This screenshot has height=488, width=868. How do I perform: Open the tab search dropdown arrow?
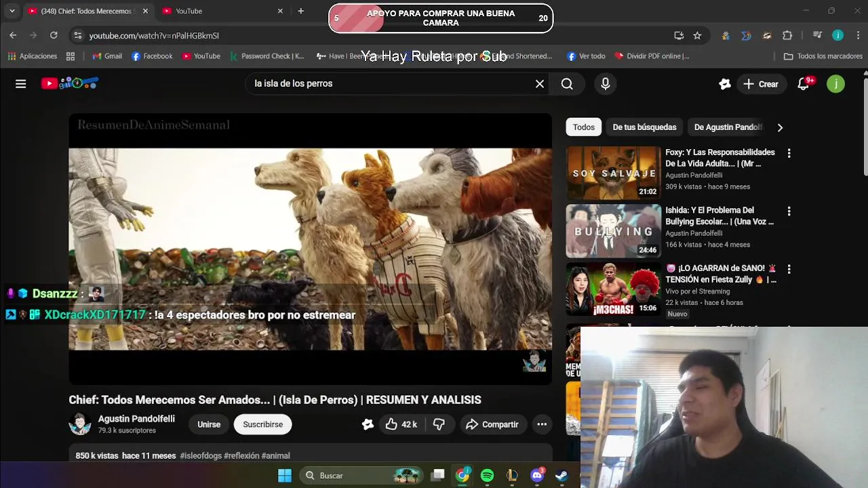point(12,11)
